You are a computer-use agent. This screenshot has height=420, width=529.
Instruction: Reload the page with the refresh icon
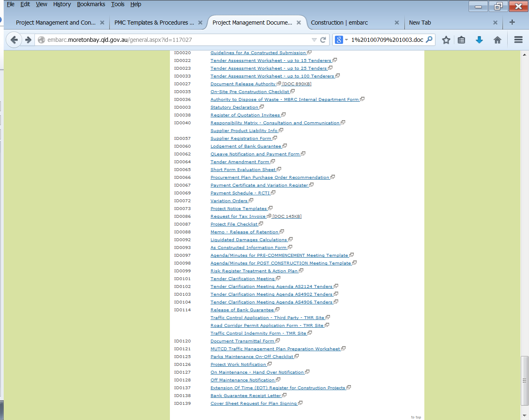click(x=323, y=40)
